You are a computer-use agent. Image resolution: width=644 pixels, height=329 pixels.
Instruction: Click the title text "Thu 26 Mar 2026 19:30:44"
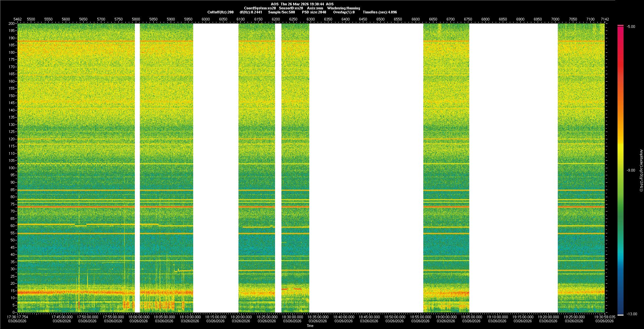click(x=302, y=4)
